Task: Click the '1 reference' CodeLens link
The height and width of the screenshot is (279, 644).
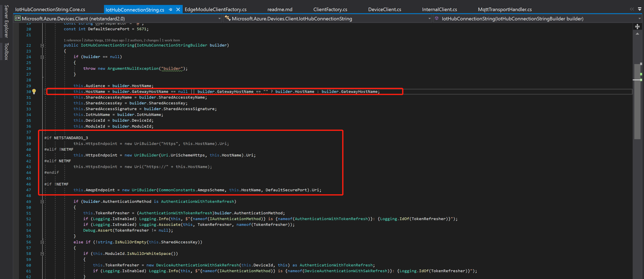Action: coord(72,40)
